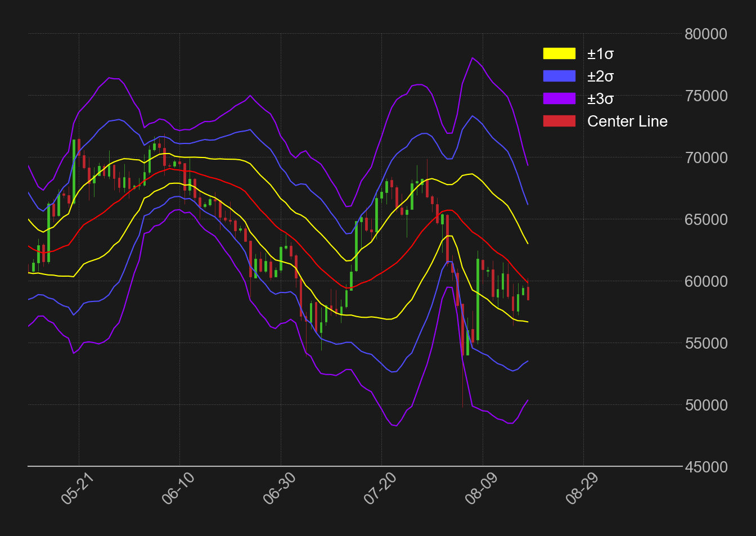This screenshot has height=536, width=756.
Task: Select the 80000 y-axis tick label
Action: coord(706,34)
